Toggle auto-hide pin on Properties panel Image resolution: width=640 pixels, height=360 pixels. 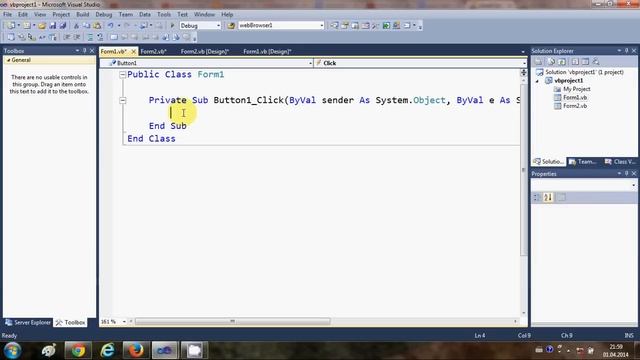click(627, 173)
